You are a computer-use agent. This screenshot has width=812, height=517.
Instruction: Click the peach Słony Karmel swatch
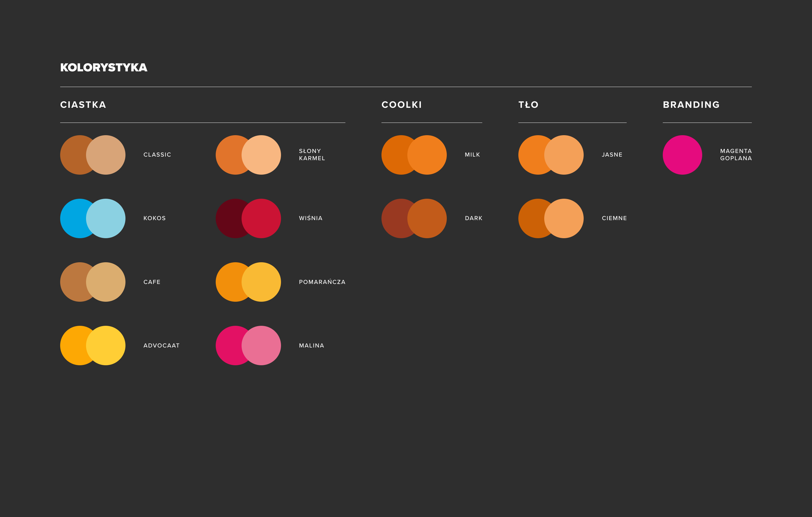261,155
